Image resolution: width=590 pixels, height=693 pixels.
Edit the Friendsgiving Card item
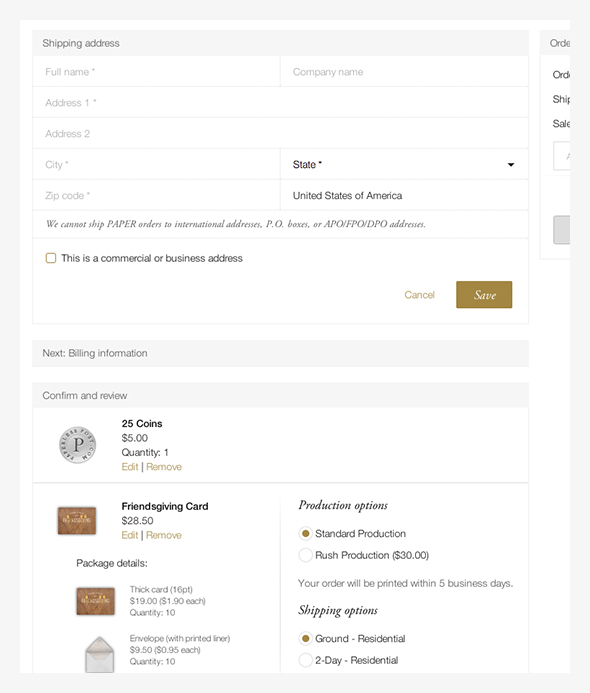130,535
